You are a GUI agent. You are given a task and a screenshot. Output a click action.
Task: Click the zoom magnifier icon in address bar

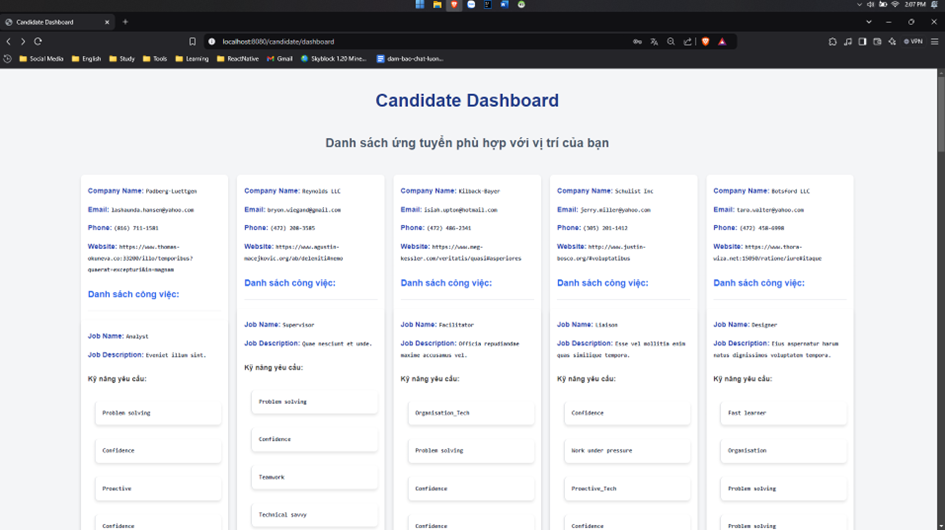pyautogui.click(x=671, y=42)
